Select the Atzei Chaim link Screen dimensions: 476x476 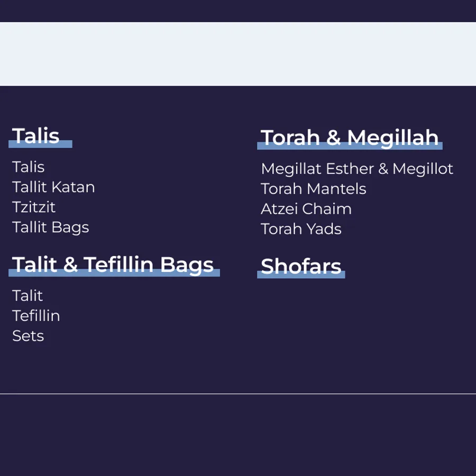[x=306, y=209]
